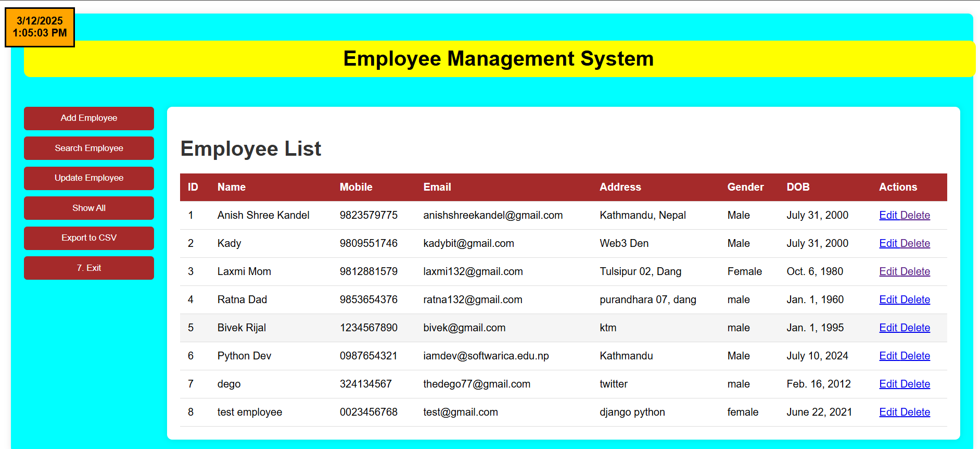Edit Bivek Rijal's record
This screenshot has width=980, height=449.
tap(888, 328)
